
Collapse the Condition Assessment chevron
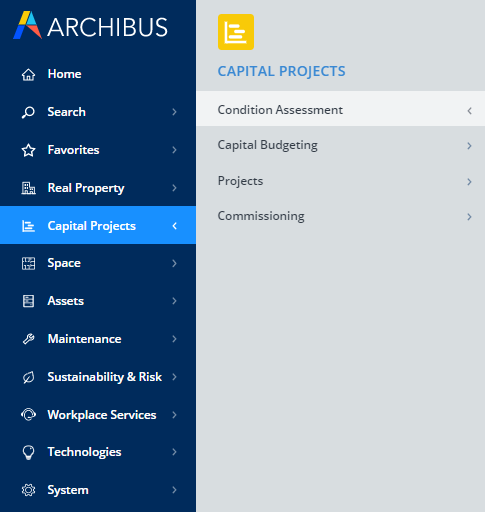469,111
